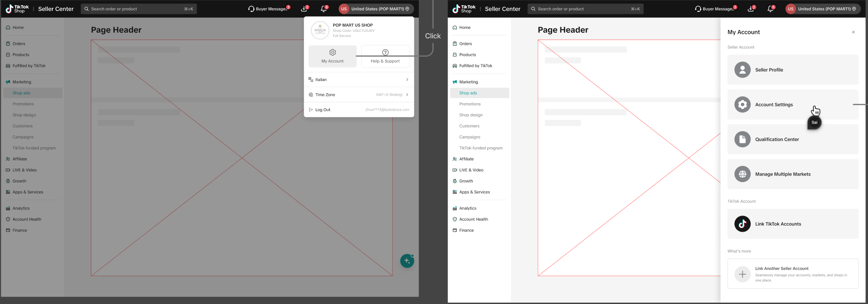
Task: Select Promotions in the left mockup sidebar
Action: click(x=23, y=104)
